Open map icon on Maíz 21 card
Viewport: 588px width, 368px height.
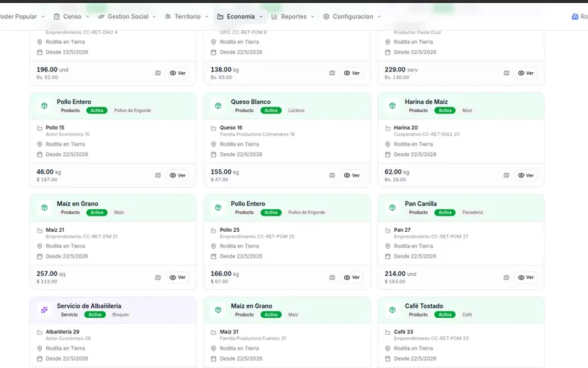[158, 277]
